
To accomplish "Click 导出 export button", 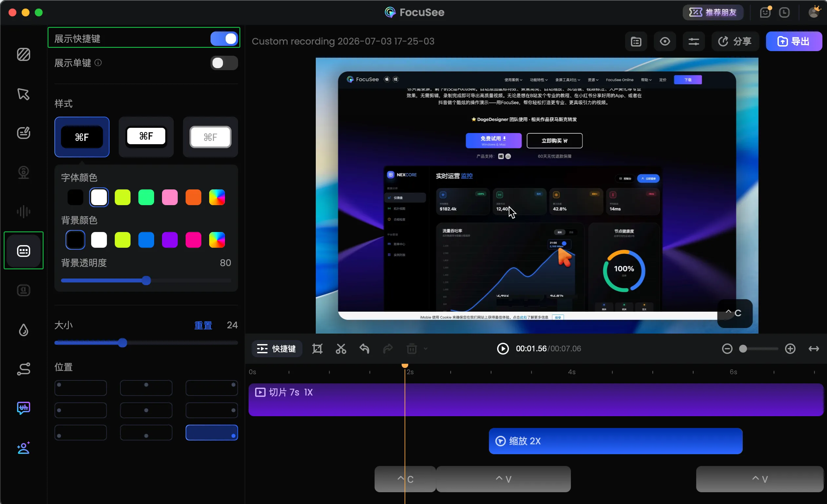I will point(794,41).
